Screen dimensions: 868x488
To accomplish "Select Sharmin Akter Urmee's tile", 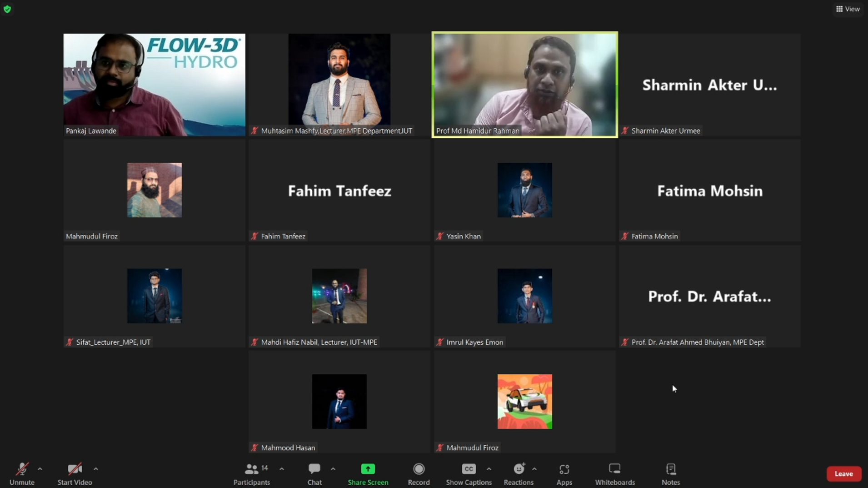I will click(709, 85).
